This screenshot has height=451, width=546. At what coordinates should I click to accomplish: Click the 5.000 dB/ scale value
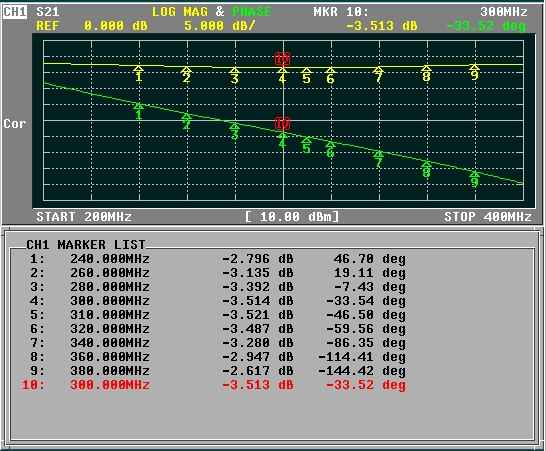[220, 26]
